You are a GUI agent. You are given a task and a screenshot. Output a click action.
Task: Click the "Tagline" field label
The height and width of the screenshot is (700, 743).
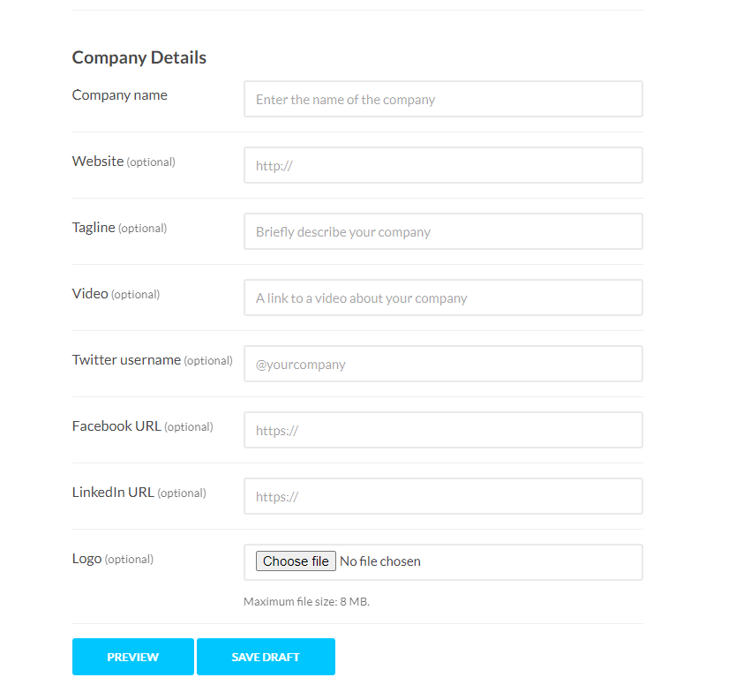pos(94,228)
